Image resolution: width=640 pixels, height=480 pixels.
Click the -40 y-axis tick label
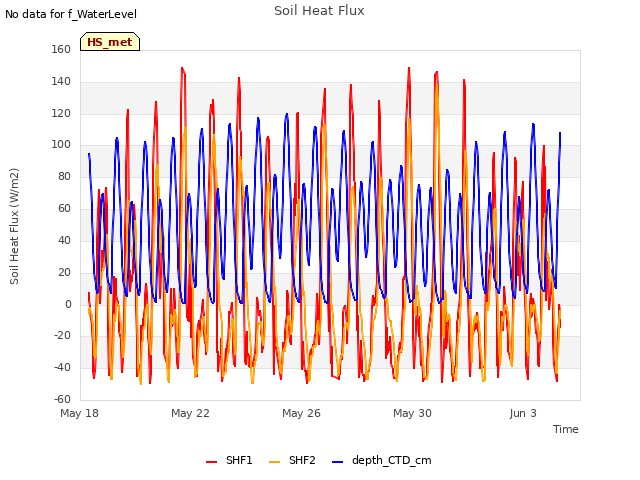pos(62,367)
